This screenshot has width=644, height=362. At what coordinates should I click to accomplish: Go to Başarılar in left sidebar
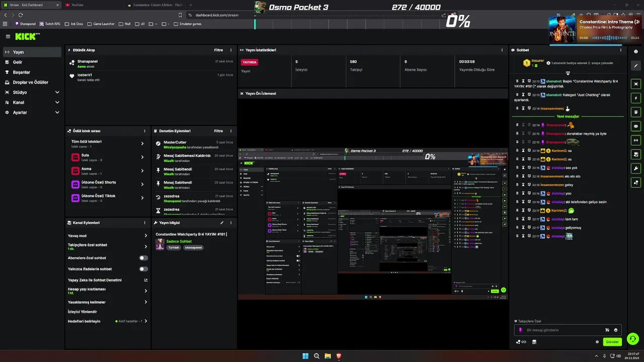[x=32, y=72]
